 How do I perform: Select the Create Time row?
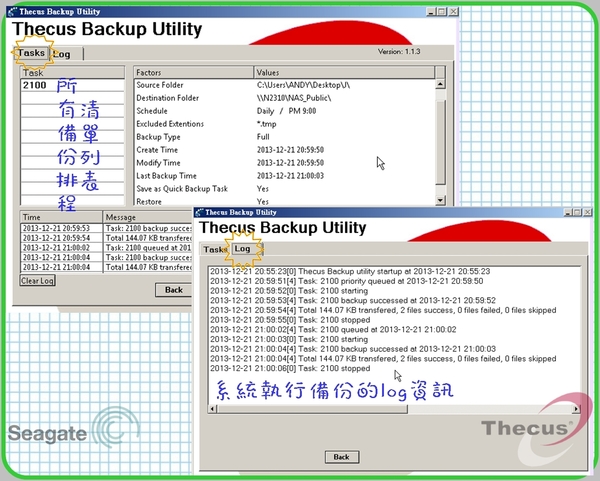click(285, 150)
